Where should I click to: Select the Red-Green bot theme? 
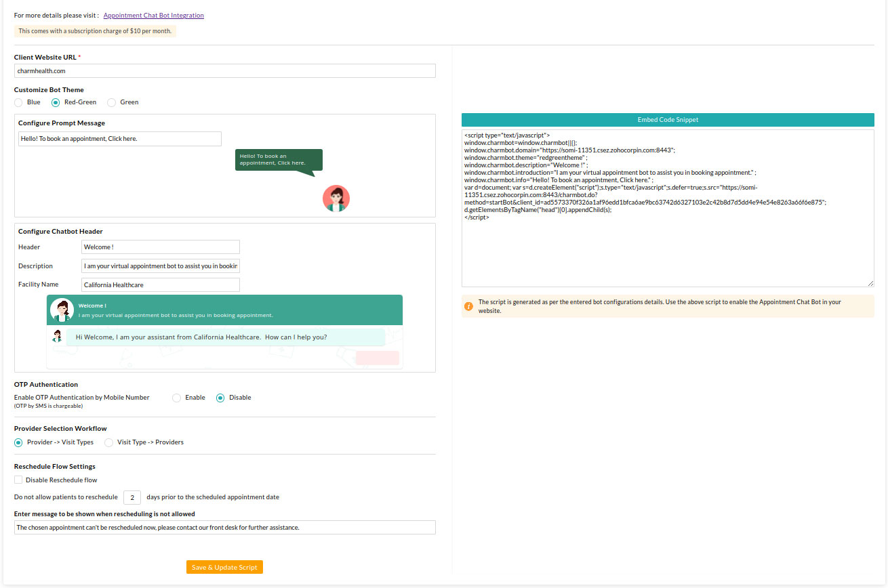pyautogui.click(x=55, y=102)
